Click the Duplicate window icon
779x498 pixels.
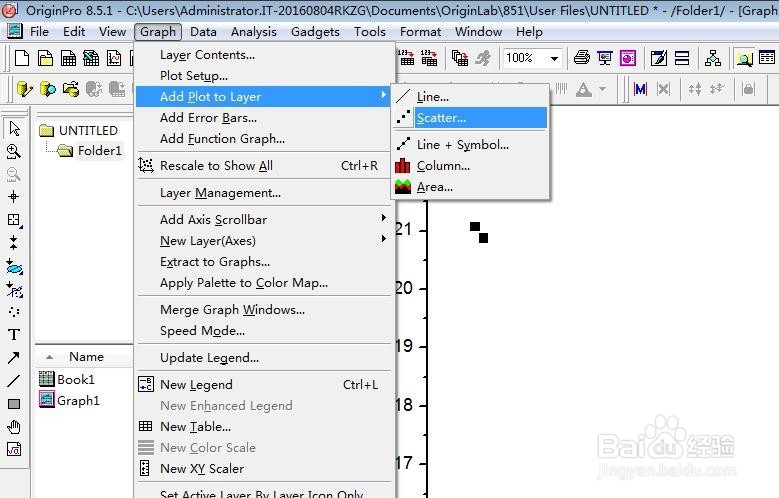(x=460, y=58)
